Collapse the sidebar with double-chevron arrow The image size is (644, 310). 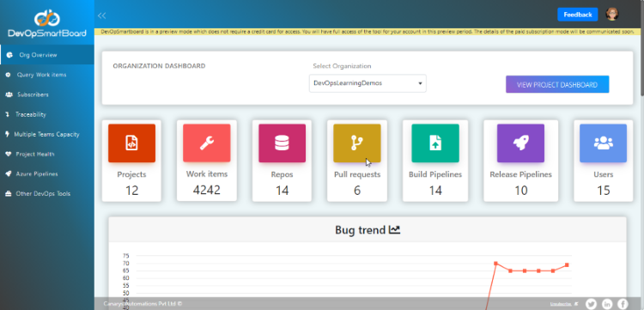pyautogui.click(x=101, y=15)
